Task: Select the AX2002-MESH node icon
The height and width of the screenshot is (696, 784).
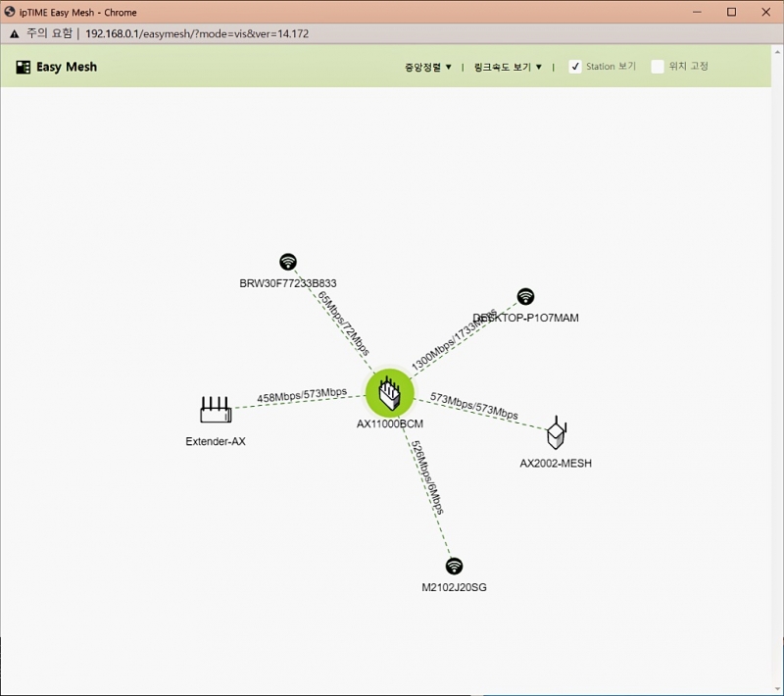Action: tap(557, 432)
